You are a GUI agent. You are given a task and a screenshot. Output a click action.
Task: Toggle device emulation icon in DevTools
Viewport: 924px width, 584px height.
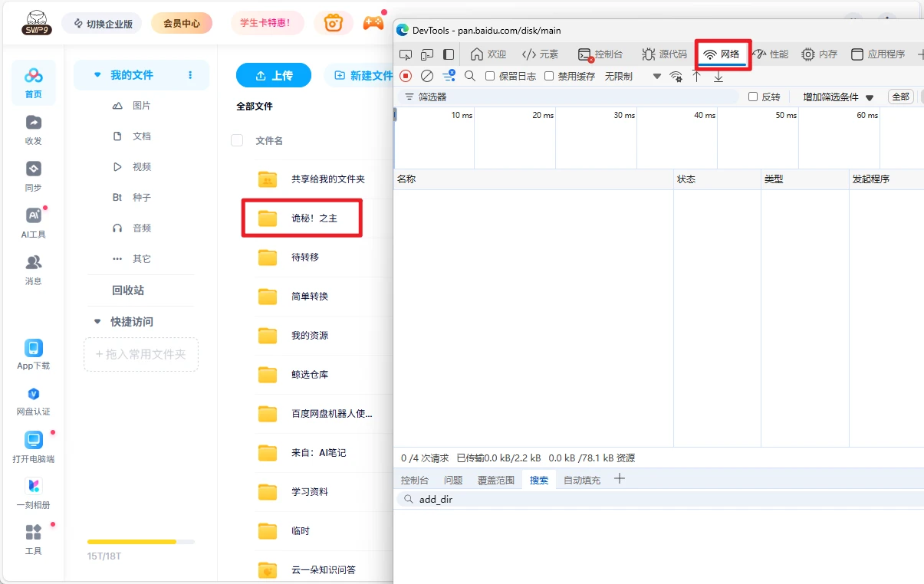click(427, 54)
